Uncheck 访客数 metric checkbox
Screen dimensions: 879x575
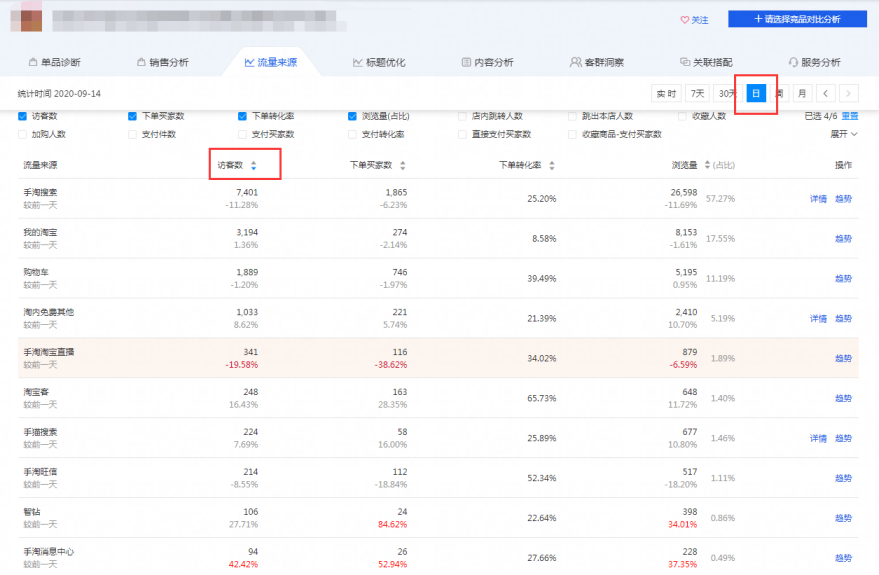pyautogui.click(x=22, y=116)
